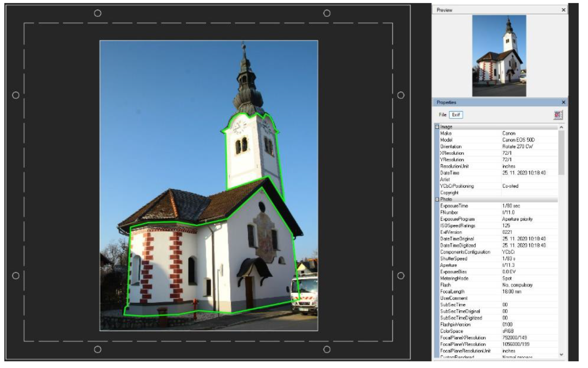Select the MeteringMode property row

click(x=454, y=278)
